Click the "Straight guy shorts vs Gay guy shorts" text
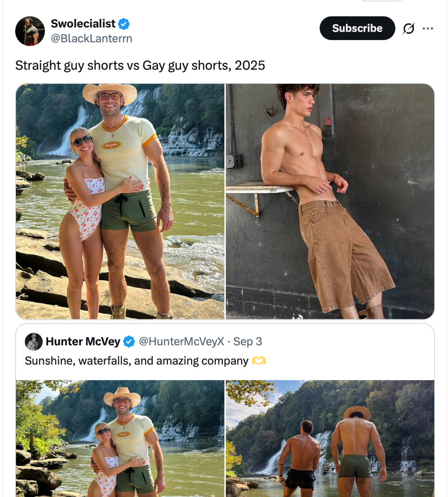Image resolution: width=448 pixels, height=497 pixels. point(140,65)
